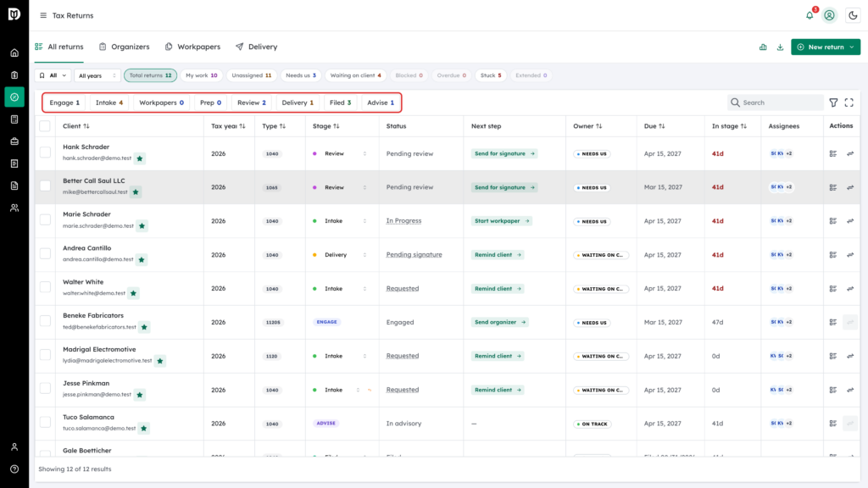Open the All bookmark filter dropdown
The image size is (868, 488).
(x=53, y=75)
